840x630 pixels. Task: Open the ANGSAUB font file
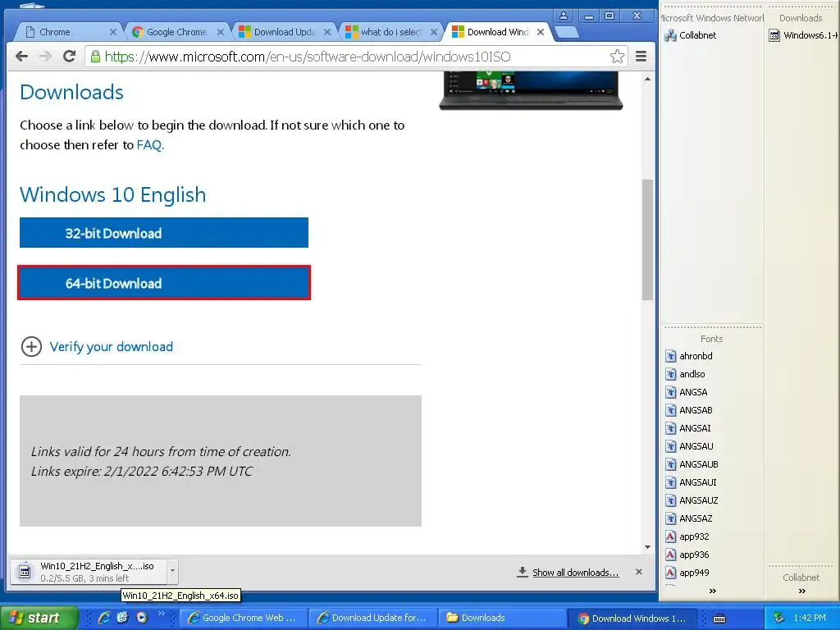[692, 464]
